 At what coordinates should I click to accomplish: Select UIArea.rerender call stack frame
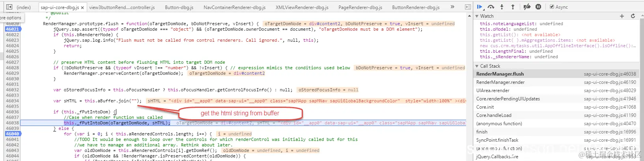(x=556, y=91)
